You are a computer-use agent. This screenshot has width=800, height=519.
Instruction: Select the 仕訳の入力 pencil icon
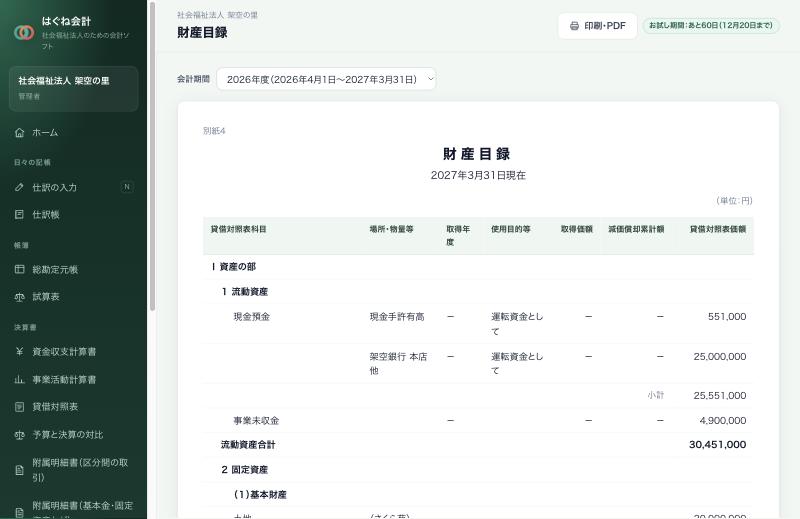tap(19, 187)
